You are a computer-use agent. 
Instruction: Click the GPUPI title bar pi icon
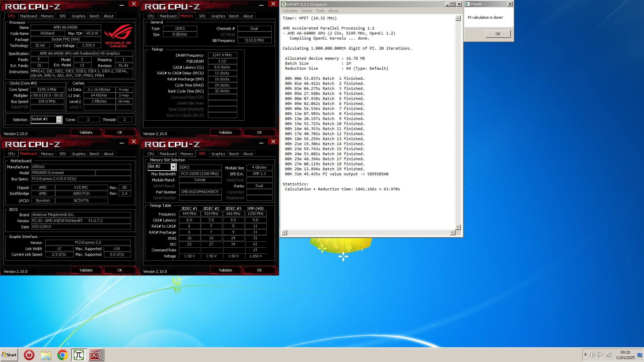pos(284,4)
